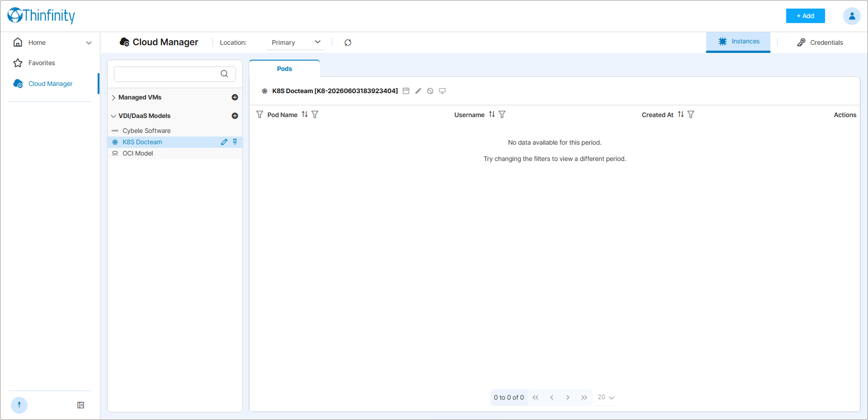Switch to the Credentials tab
868x420 pixels.
[x=820, y=42]
